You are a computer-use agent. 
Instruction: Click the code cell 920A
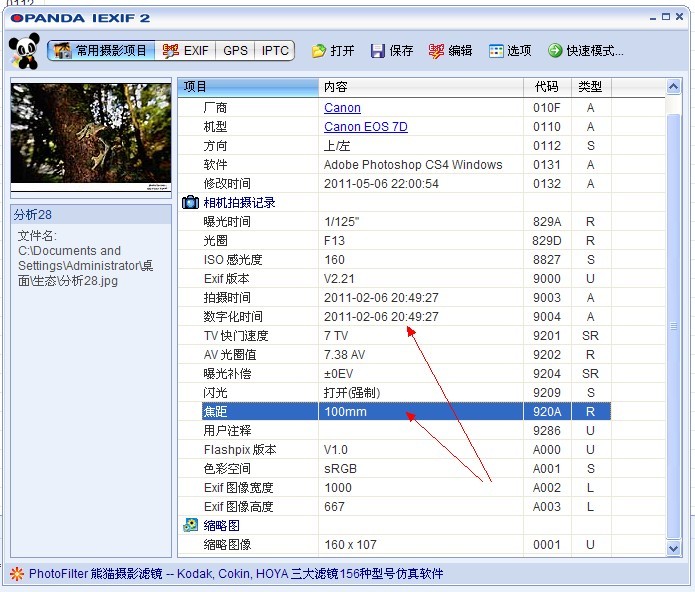click(547, 412)
